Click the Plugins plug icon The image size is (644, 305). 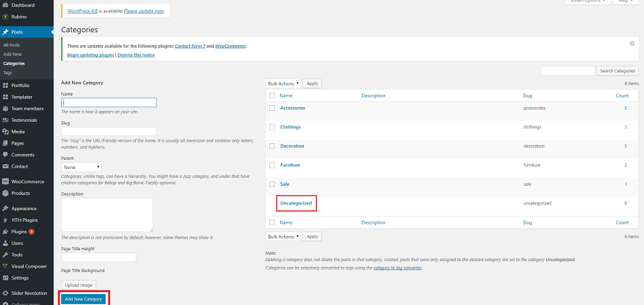point(5,231)
